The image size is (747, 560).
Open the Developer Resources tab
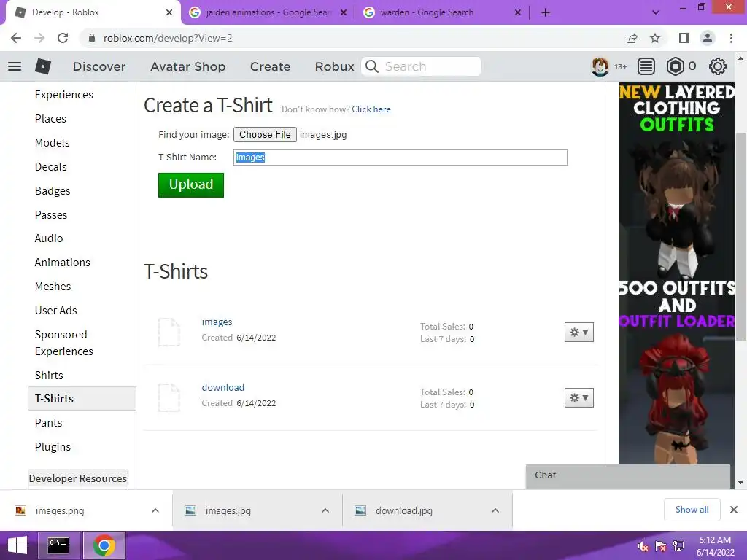coord(77,478)
